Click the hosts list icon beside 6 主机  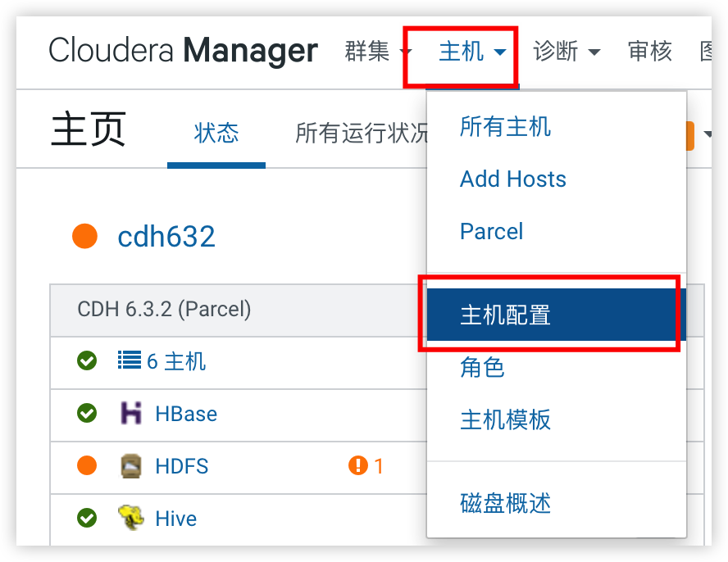pos(130,360)
